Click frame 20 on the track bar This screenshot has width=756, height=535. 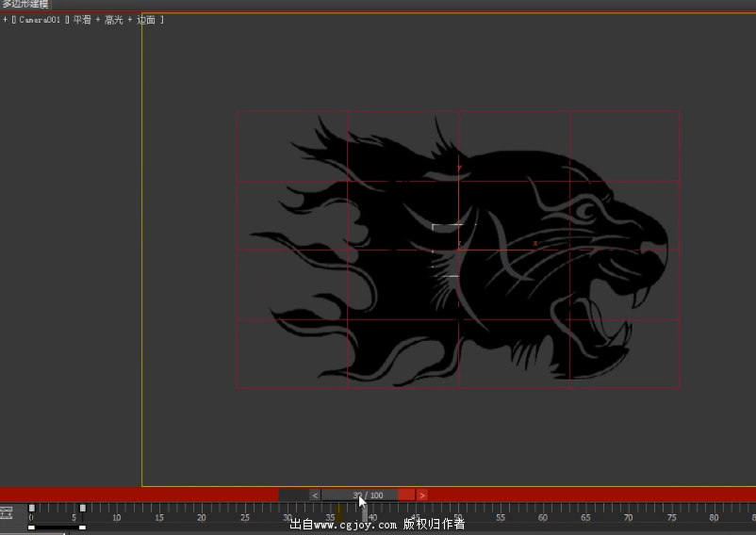(x=201, y=513)
